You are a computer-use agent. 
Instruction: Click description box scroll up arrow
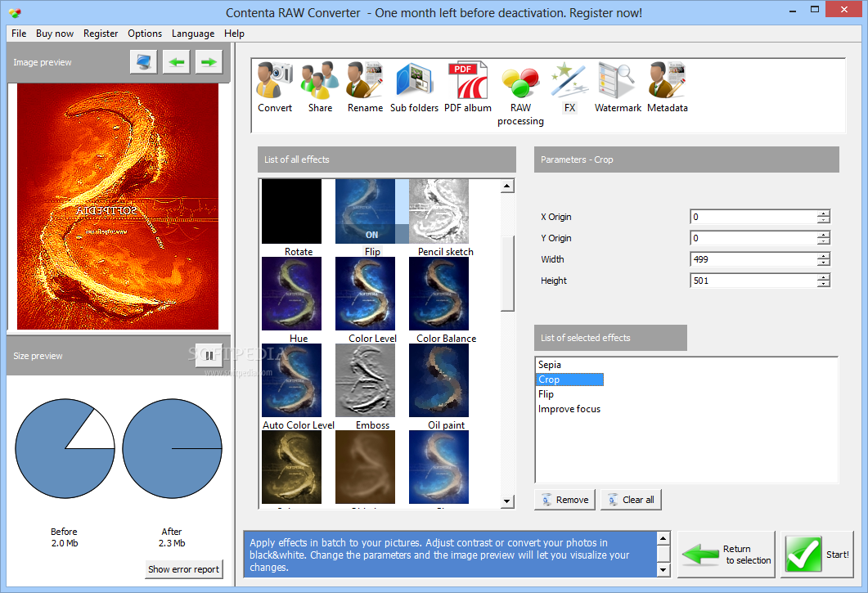663,538
